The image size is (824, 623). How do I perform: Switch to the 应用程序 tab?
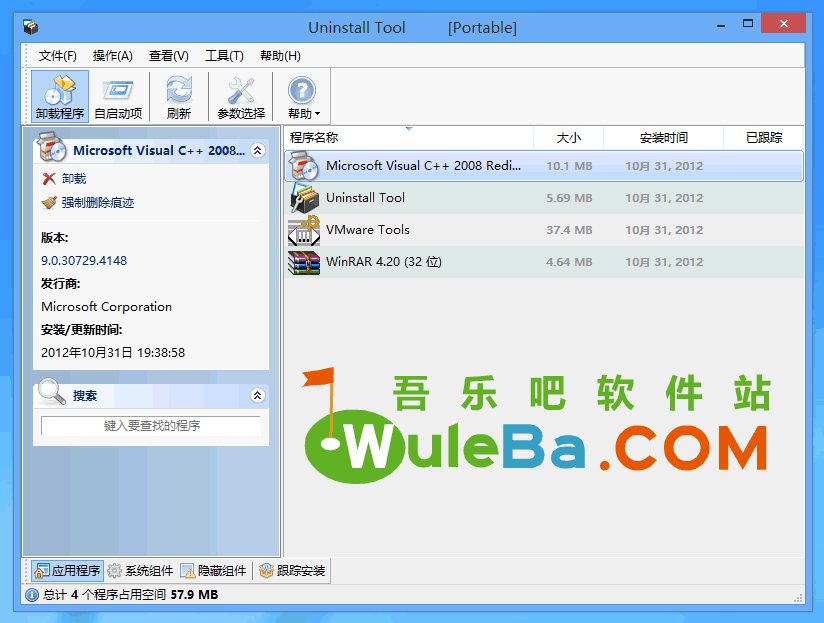click(67, 571)
